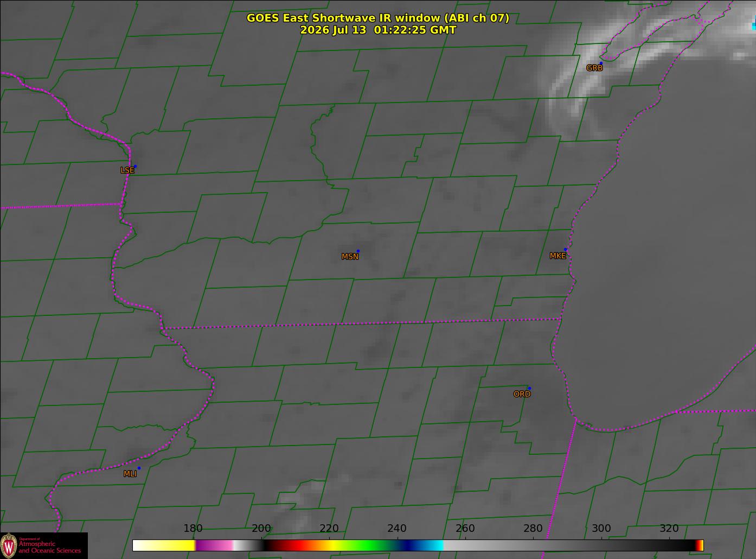The image size is (756, 559).
Task: Click the GOES East Shortwave IR title
Action: [x=378, y=18]
